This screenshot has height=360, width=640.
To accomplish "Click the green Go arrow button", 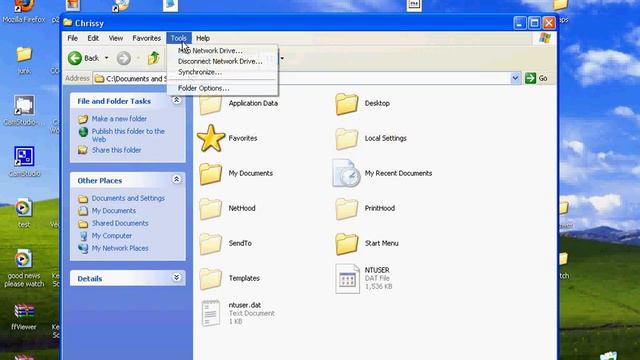I will [530, 78].
